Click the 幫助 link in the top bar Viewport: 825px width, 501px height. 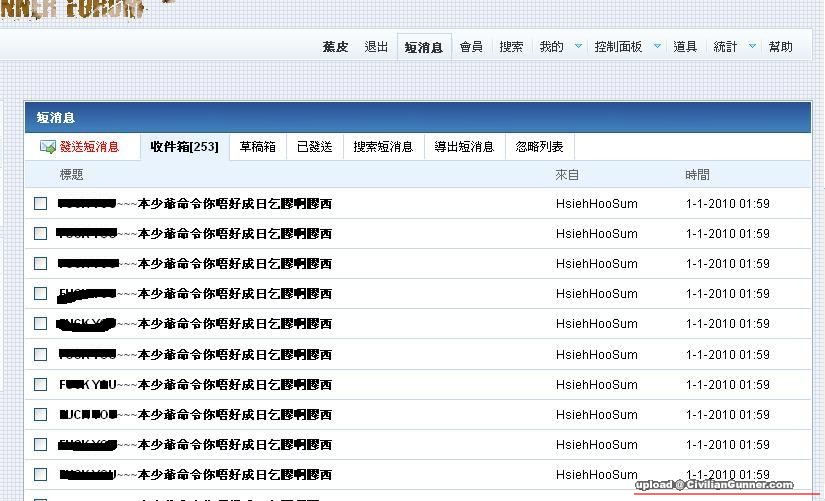tap(780, 46)
